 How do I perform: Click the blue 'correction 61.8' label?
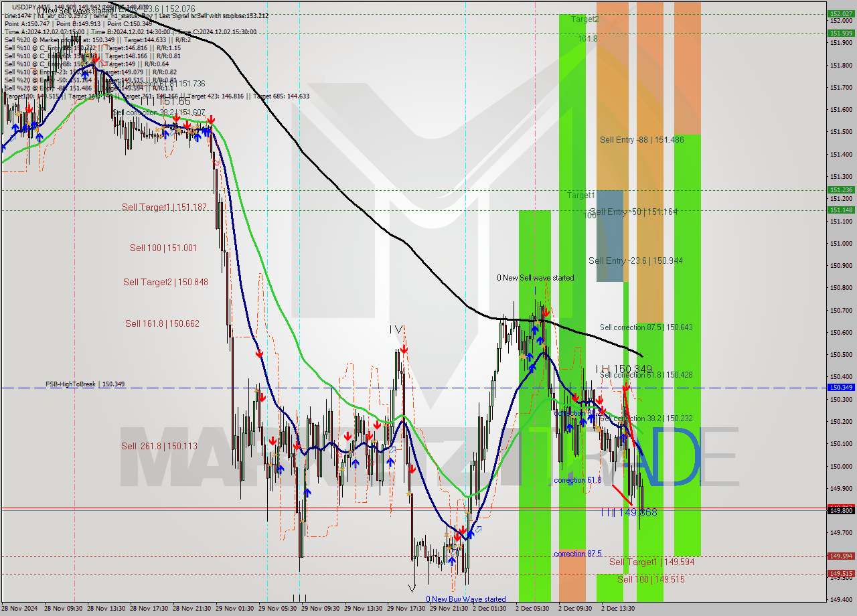(578, 480)
